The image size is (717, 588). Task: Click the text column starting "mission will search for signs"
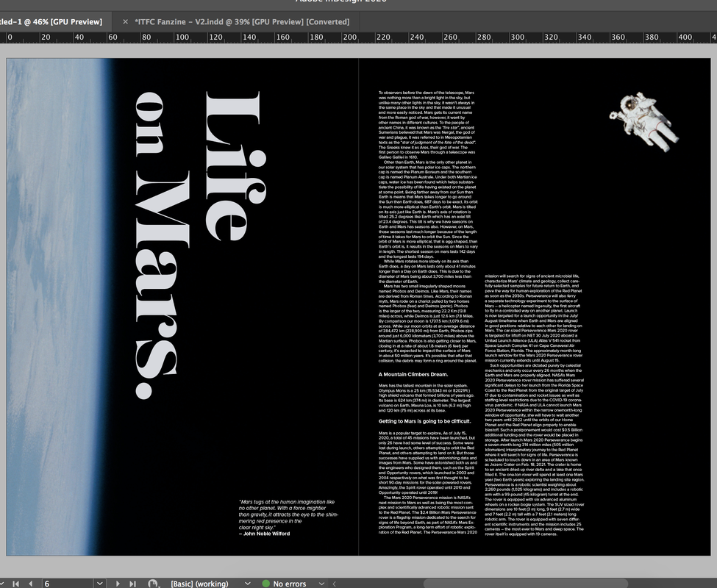point(534,405)
